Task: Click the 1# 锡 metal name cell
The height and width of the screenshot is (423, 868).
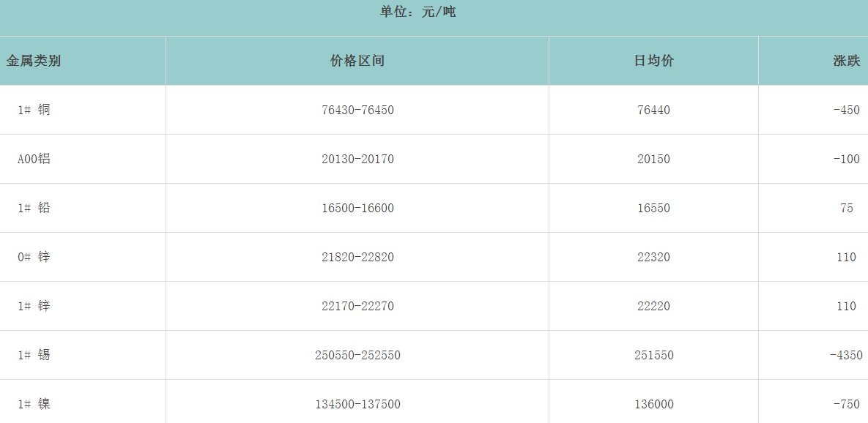Action: pyautogui.click(x=34, y=355)
